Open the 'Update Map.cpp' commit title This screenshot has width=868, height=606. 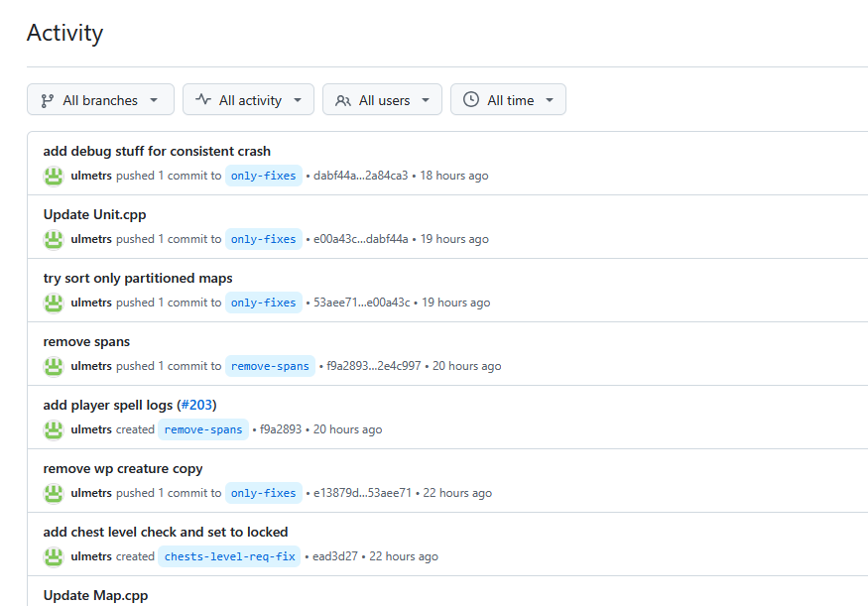point(96,595)
